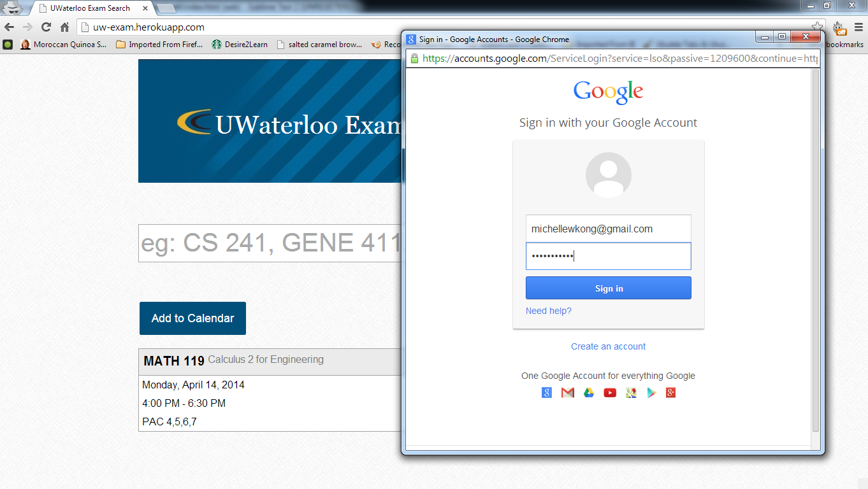Click the Google Accounts popup URL bar
The image size is (868, 489).
[x=612, y=59]
